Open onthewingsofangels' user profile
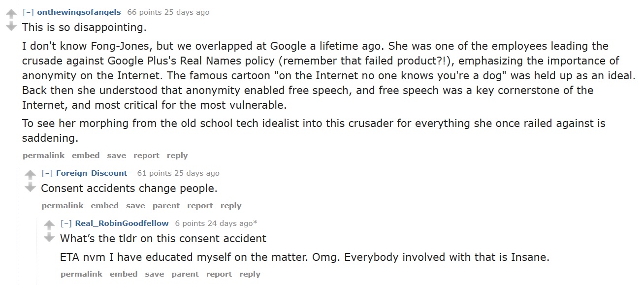 pos(78,12)
